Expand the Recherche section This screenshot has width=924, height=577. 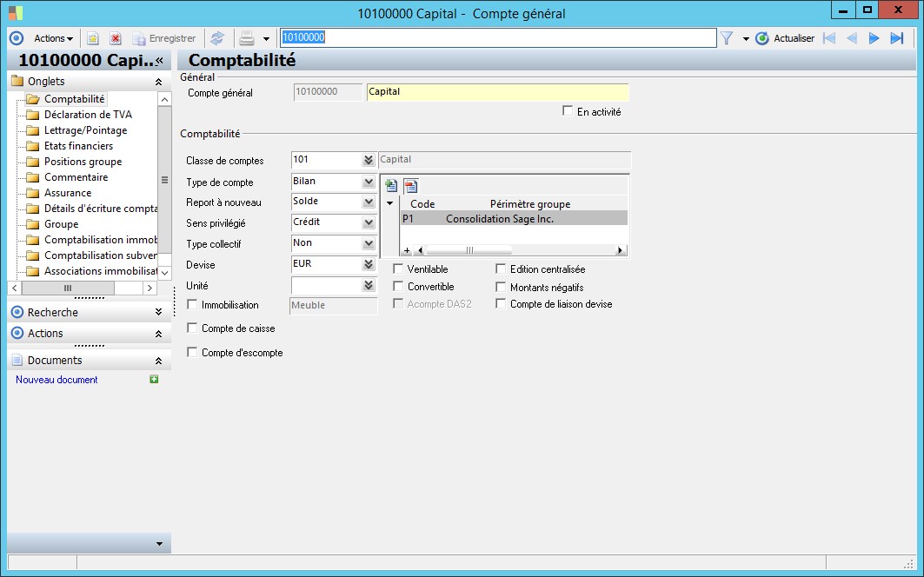tap(158, 312)
